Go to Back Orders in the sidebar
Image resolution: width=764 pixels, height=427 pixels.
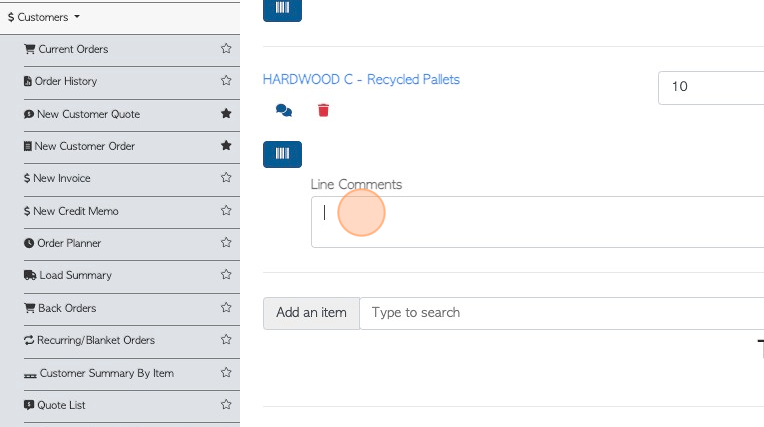pyautogui.click(x=60, y=308)
